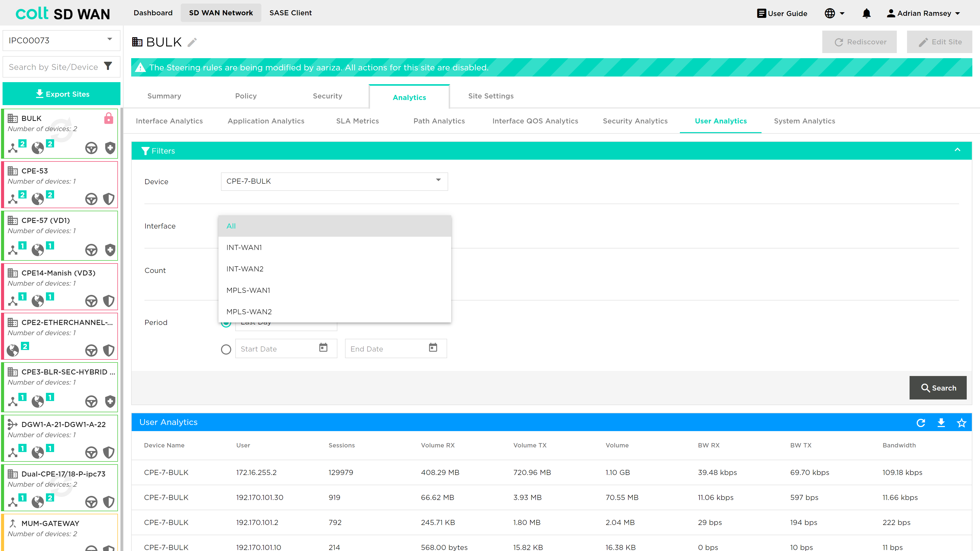980x551 pixels.
Task: Click the pink lock icon on BULK site
Action: (x=108, y=118)
